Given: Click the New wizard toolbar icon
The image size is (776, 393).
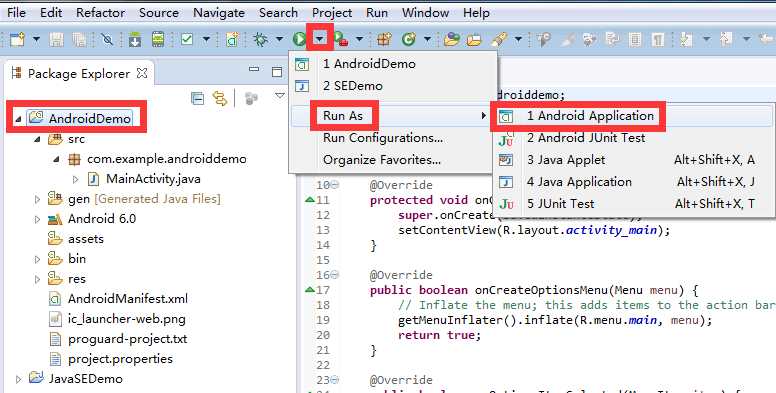Looking at the screenshot, I should [x=17, y=39].
